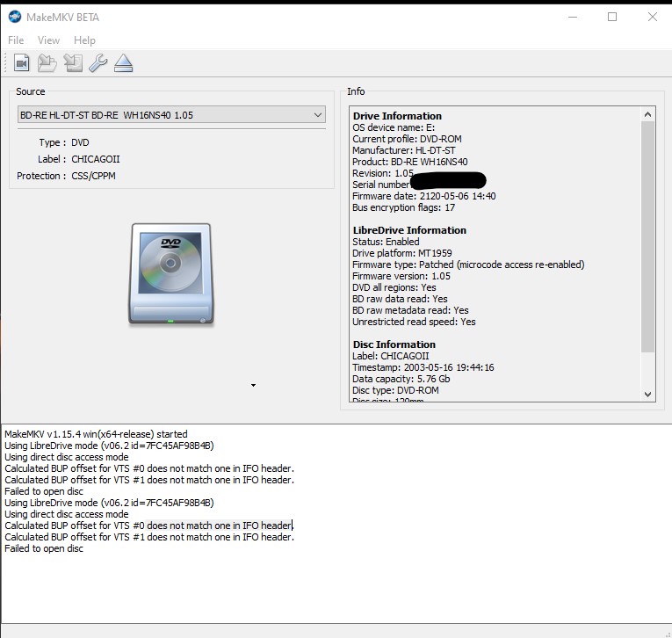Minimize the MakeMKV window
672x638 pixels.
pyautogui.click(x=573, y=18)
